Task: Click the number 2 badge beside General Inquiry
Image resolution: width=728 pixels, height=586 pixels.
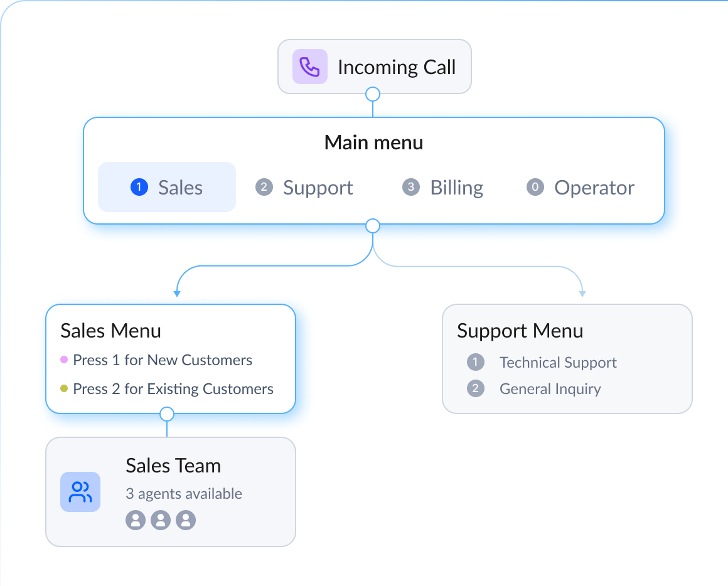Action: click(476, 388)
